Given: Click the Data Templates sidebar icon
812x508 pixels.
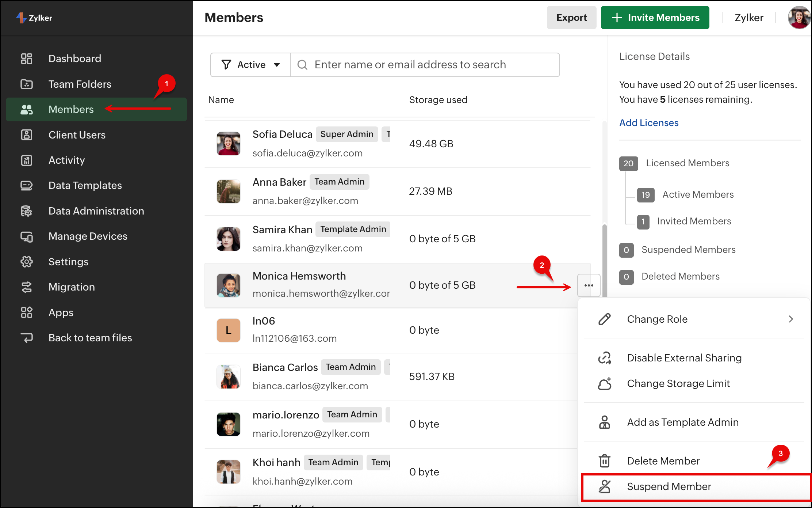Looking at the screenshot, I should (x=26, y=186).
